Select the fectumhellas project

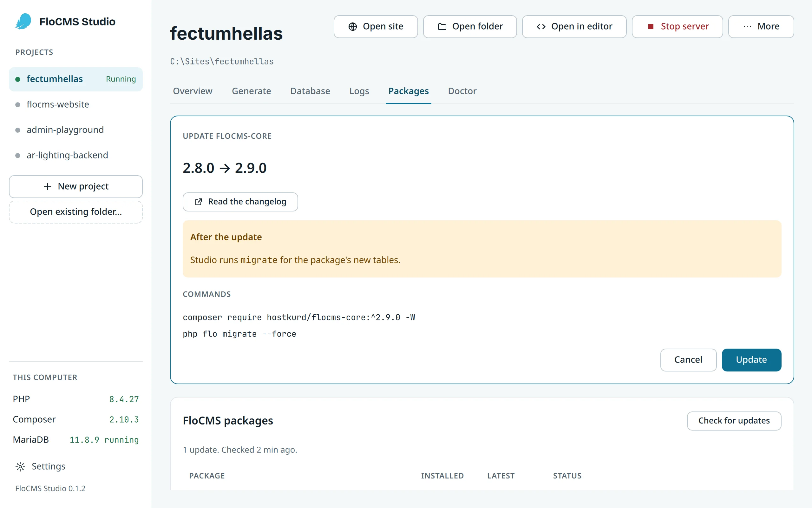tap(76, 79)
